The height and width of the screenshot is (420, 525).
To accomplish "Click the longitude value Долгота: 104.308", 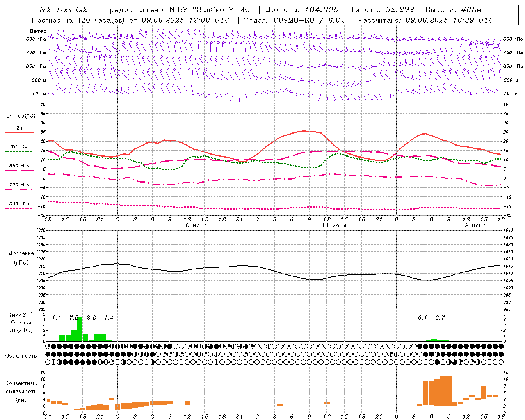I will (x=302, y=10).
